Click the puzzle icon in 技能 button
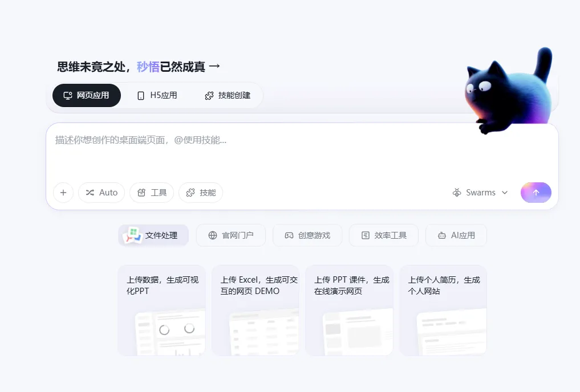This screenshot has width=580, height=392. (190, 193)
